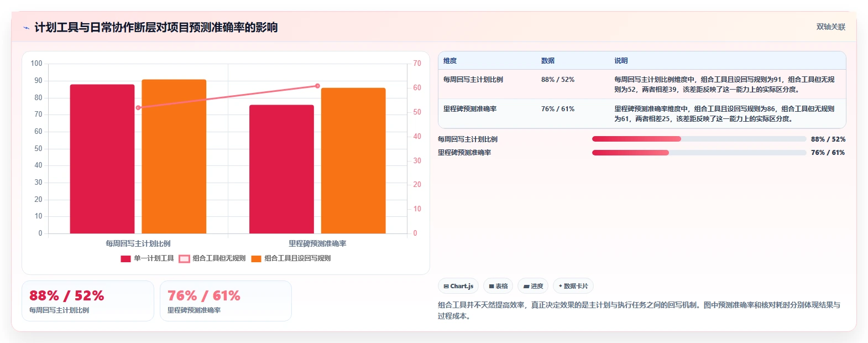Click the orange bar for 里程碑预测准确率
This screenshot has height=343, width=868.
(353, 160)
